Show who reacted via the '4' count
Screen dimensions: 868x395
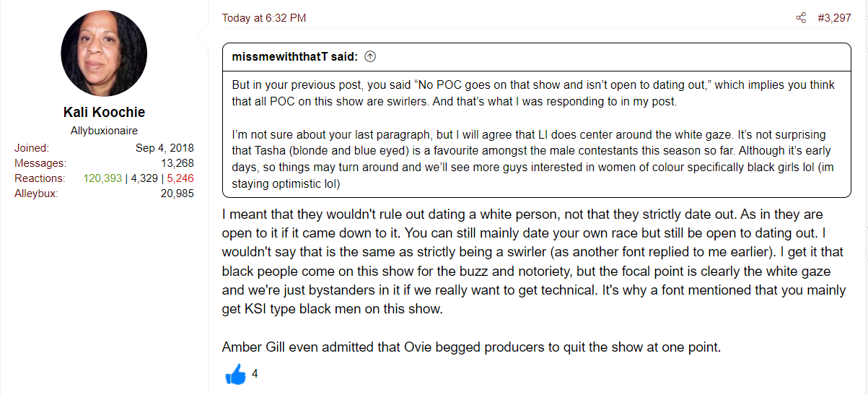tap(255, 374)
